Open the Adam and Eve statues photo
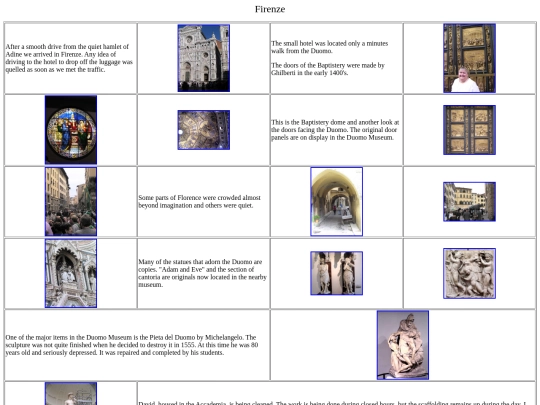 [336, 273]
